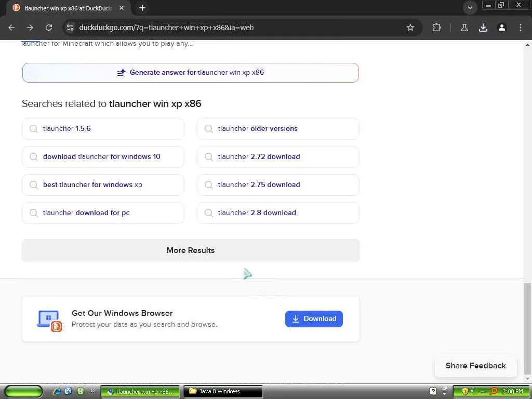This screenshot has height=399, width=532.
Task: Open the browser Downloads icon
Action: click(x=483, y=28)
